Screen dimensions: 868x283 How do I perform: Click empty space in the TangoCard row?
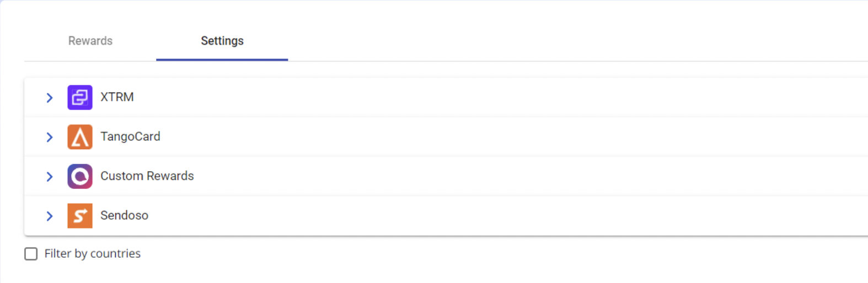click(496, 137)
